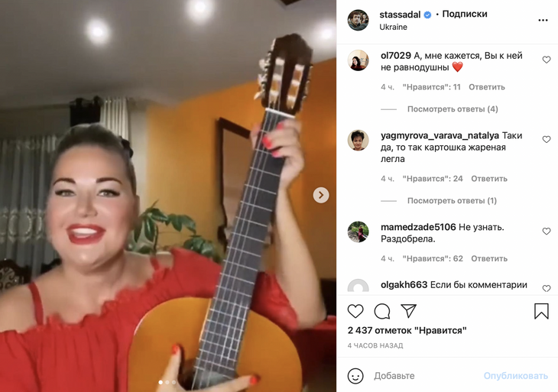
Task: Open three-dot options menu
Action: point(543,21)
